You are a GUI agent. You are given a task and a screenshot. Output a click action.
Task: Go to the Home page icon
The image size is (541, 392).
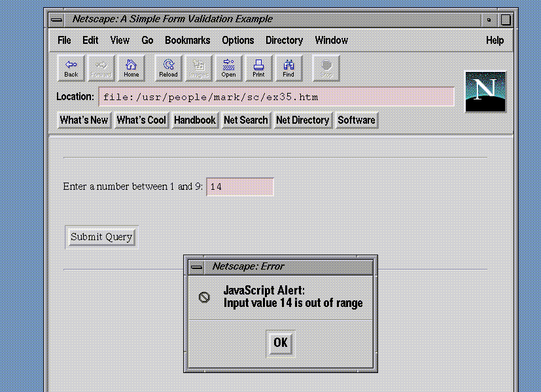(x=131, y=68)
